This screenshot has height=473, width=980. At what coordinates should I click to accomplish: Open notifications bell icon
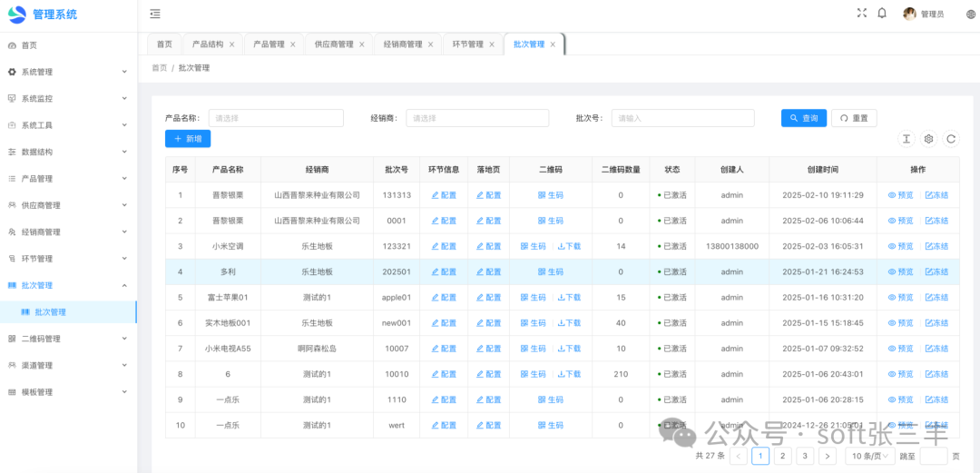pyautogui.click(x=882, y=14)
